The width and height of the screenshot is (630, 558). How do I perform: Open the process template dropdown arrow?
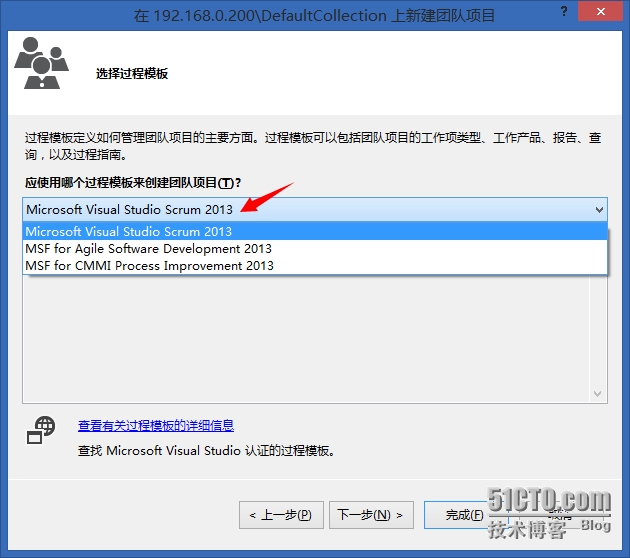click(599, 209)
